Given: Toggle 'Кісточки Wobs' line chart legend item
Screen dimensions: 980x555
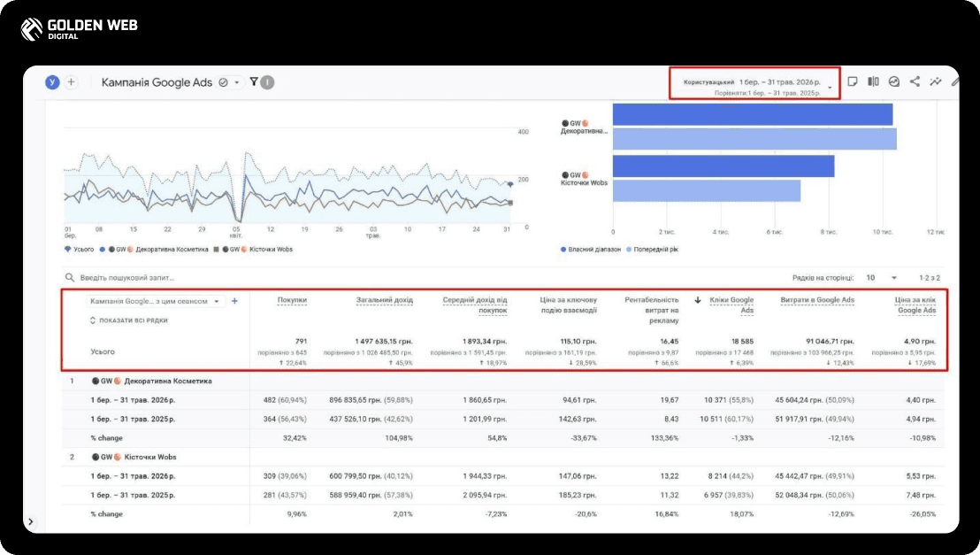Looking at the screenshot, I should click(x=253, y=249).
